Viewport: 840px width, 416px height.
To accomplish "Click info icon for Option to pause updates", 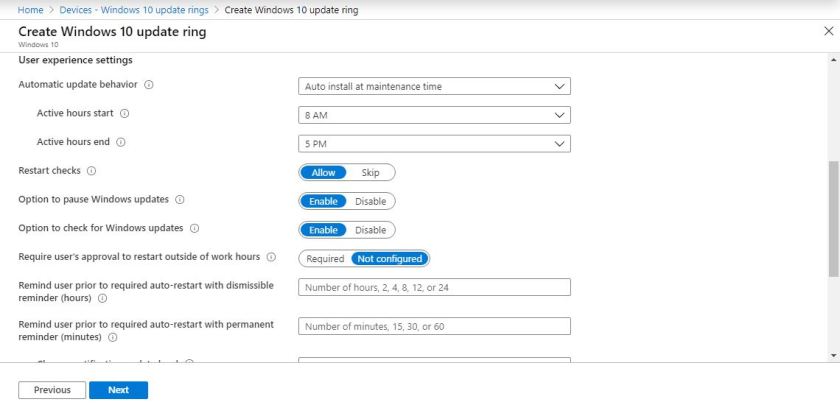I will point(180,200).
